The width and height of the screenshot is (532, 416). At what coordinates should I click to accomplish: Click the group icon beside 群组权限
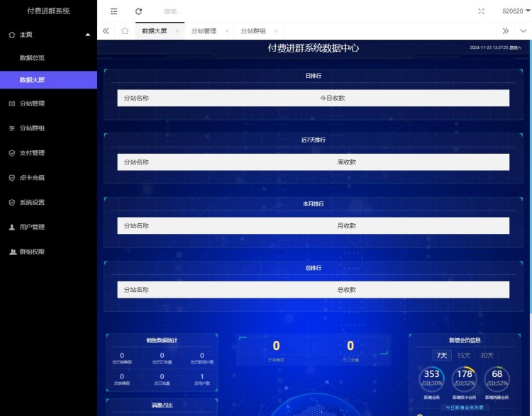(13, 252)
